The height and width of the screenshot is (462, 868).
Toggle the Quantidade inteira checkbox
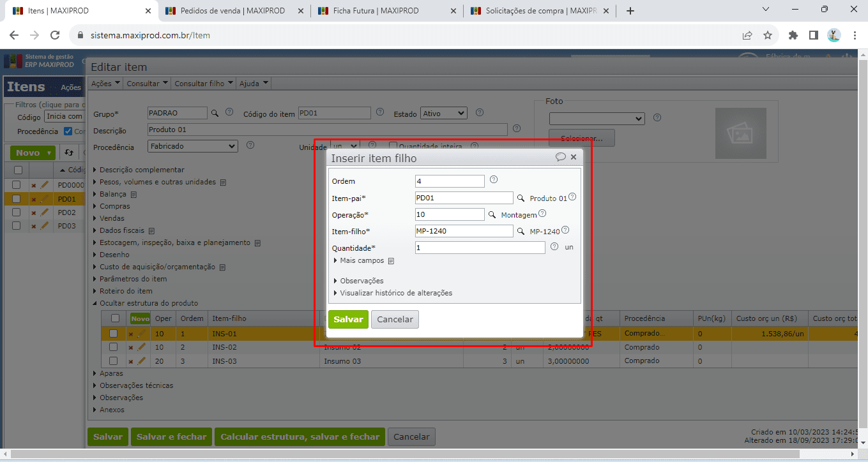click(393, 146)
